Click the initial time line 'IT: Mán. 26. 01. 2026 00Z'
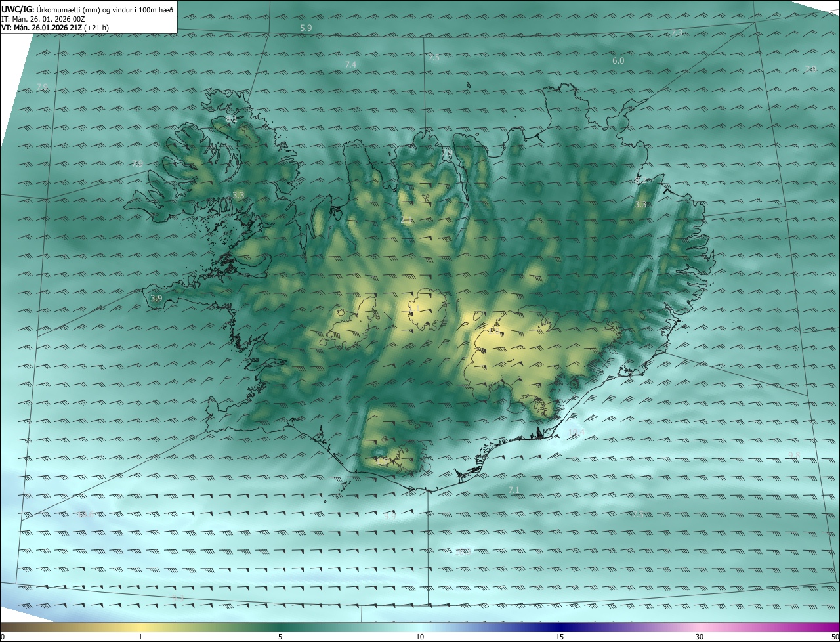This screenshot has height=642, width=840. [43, 19]
